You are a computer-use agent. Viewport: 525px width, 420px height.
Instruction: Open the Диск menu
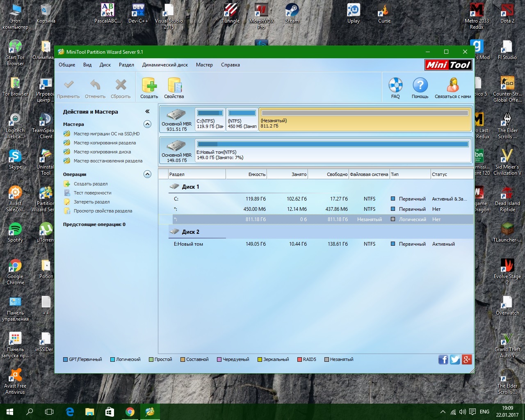105,65
